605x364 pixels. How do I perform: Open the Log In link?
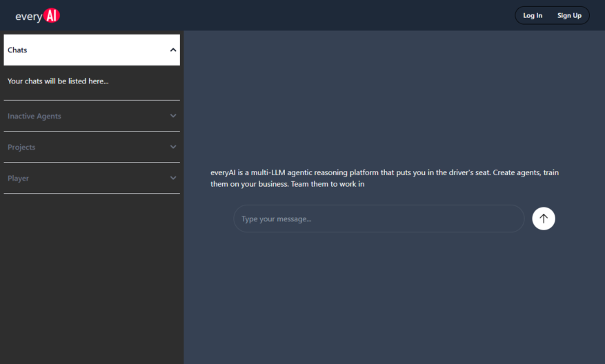[533, 15]
